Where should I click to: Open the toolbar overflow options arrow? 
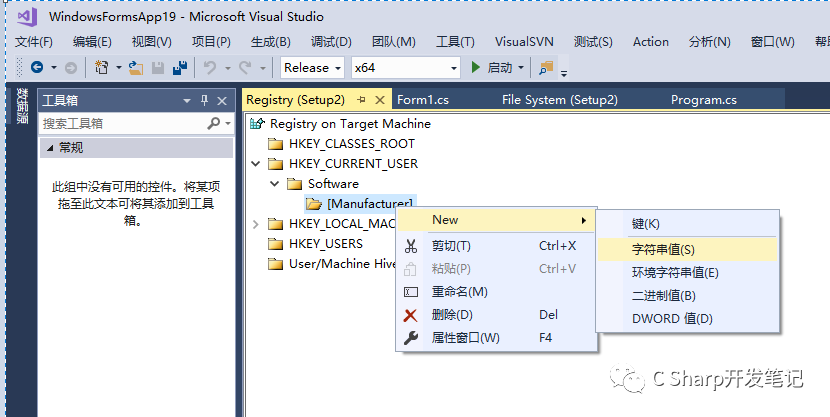click(x=564, y=74)
